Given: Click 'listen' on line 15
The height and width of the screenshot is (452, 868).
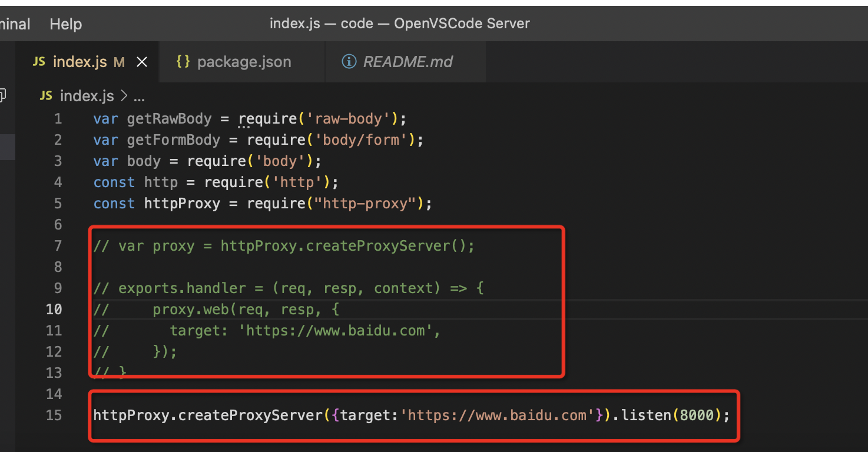Looking at the screenshot, I should click(x=646, y=416).
